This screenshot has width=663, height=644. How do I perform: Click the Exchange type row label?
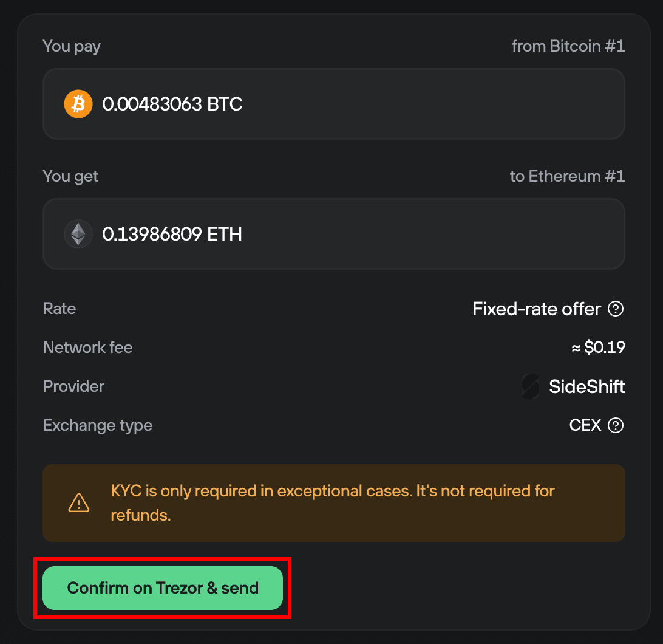point(97,425)
